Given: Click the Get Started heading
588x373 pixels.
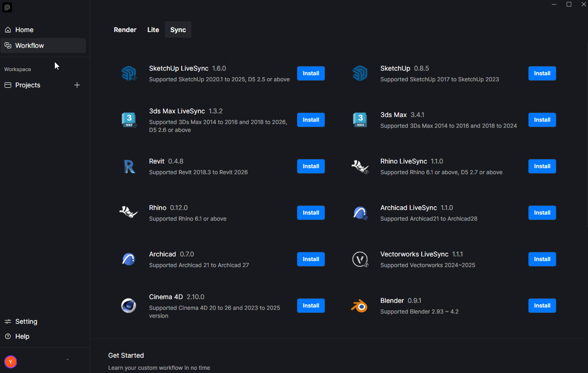Looking at the screenshot, I should pyautogui.click(x=126, y=355).
